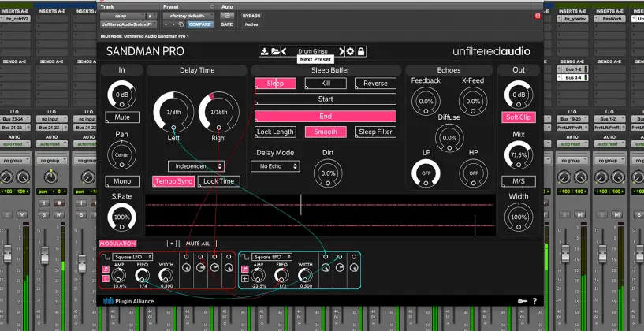The width and height of the screenshot is (644, 331).
Task: Click the pink End bar in Sleep Buffer
Action: pyautogui.click(x=326, y=116)
